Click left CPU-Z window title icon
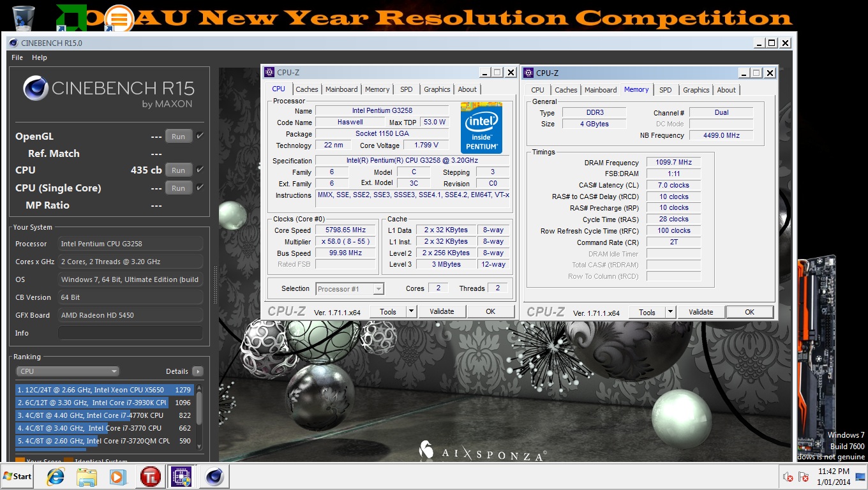 click(270, 72)
